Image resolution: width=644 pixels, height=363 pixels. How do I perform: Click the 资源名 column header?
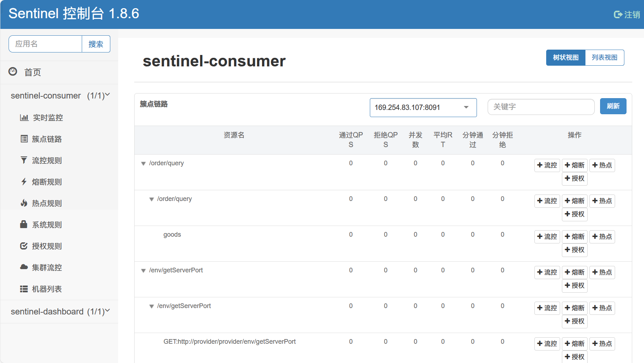point(234,135)
